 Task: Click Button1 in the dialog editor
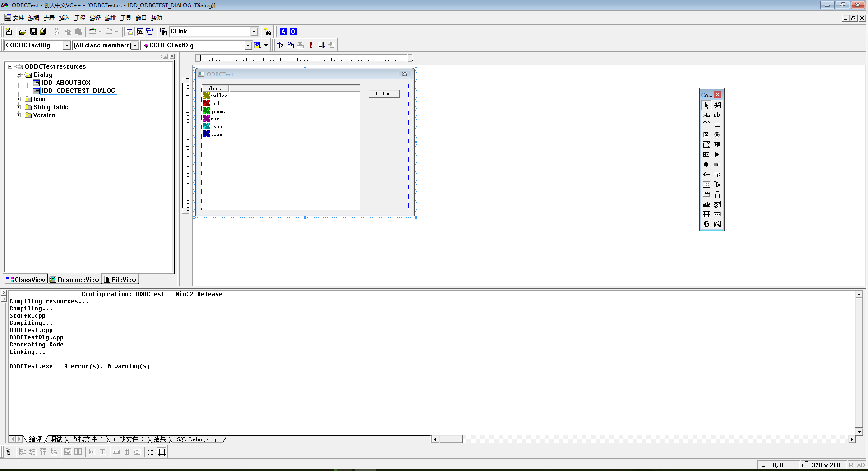click(x=383, y=94)
